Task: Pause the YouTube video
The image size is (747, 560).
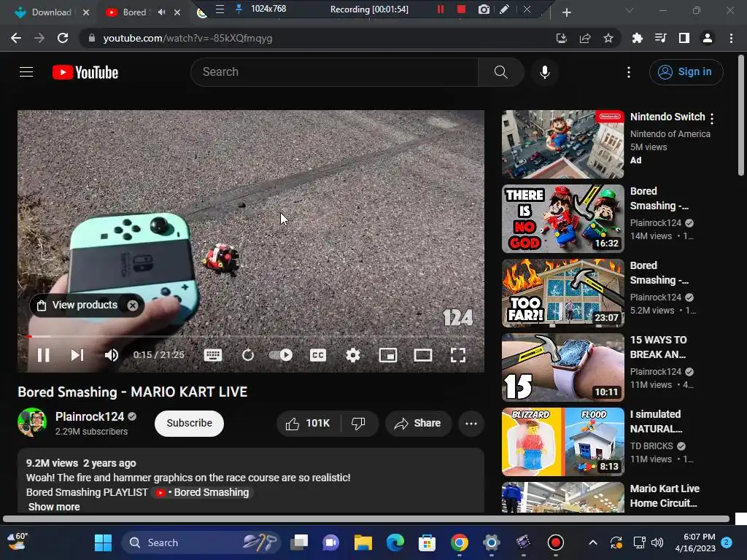Action: click(43, 355)
